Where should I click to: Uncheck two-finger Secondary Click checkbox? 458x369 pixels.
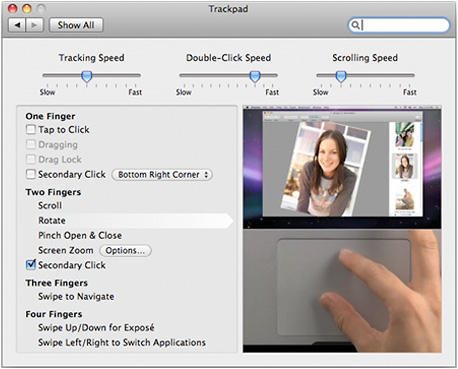coord(31,265)
